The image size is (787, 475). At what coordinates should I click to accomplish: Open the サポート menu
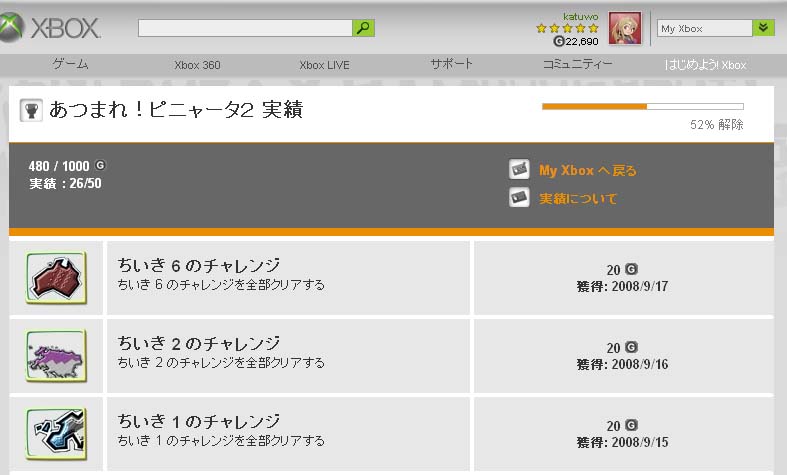451,64
